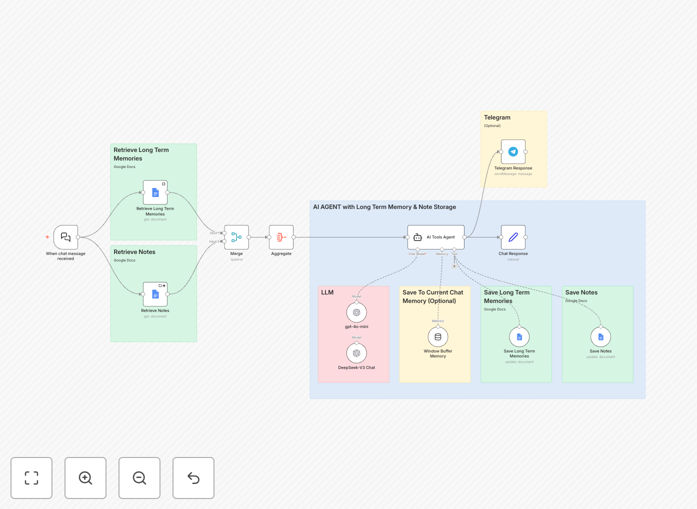Select the Merge node icon
Screen dimensions: 697x509
[x=236, y=237]
